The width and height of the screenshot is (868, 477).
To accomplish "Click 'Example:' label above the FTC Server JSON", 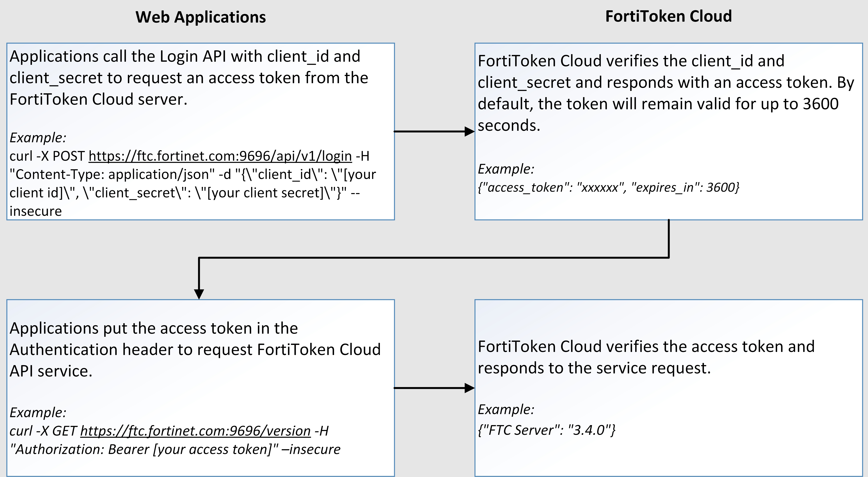I will click(x=506, y=409).
